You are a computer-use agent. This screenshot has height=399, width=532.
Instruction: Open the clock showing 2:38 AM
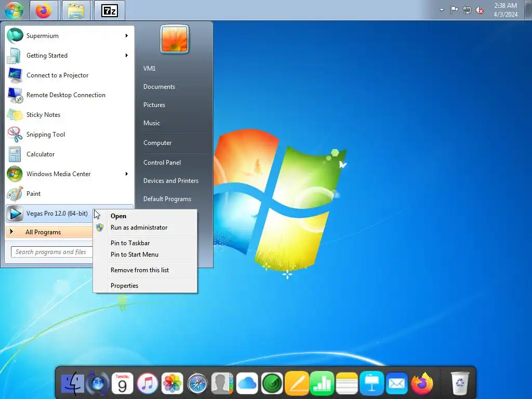point(506,10)
